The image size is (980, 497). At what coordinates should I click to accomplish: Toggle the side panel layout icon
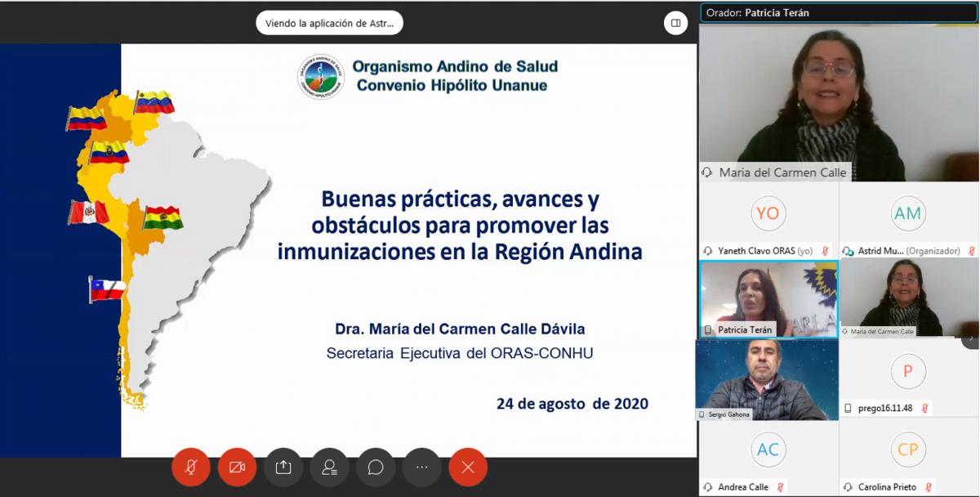pyautogui.click(x=676, y=23)
